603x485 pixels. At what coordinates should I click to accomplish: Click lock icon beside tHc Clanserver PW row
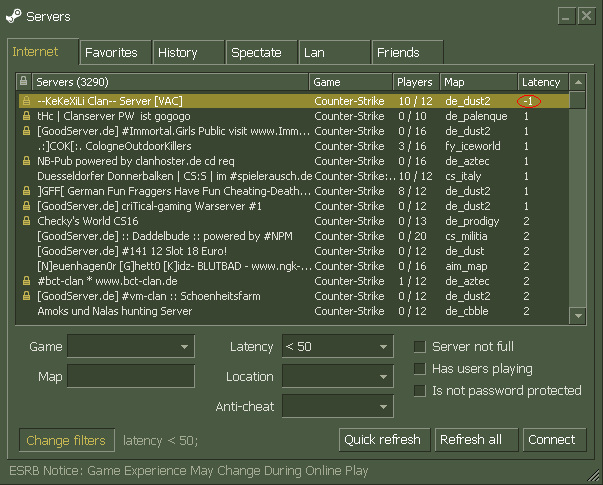tap(26, 116)
